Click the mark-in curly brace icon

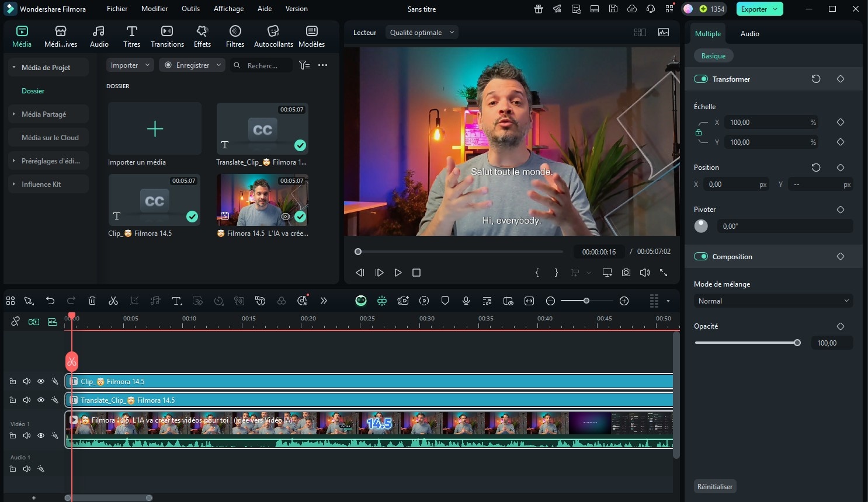tap(537, 273)
